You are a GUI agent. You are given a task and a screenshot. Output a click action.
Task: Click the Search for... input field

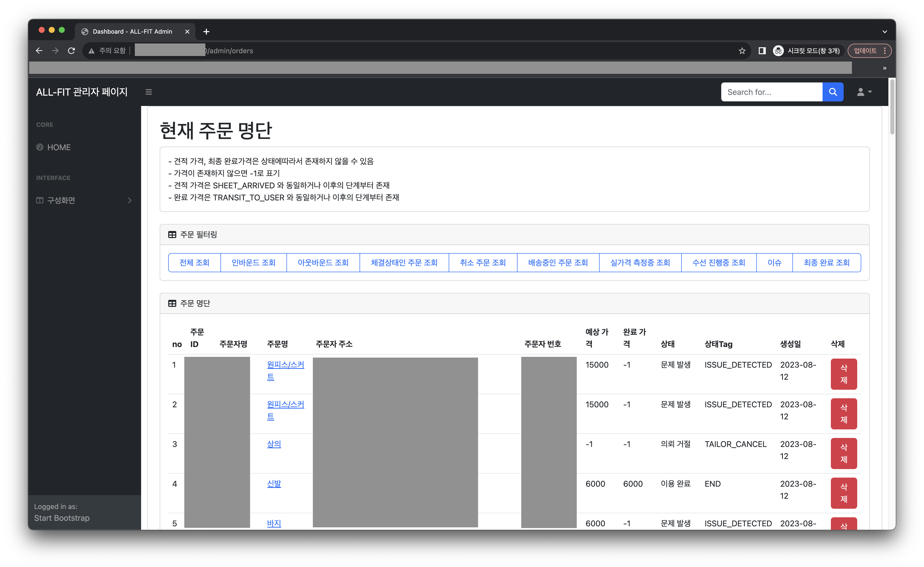[x=771, y=92]
